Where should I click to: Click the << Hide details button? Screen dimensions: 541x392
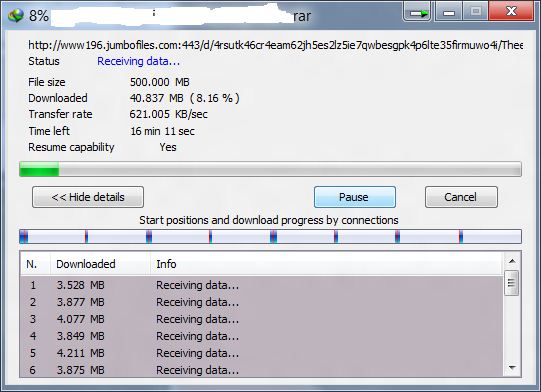tap(88, 197)
